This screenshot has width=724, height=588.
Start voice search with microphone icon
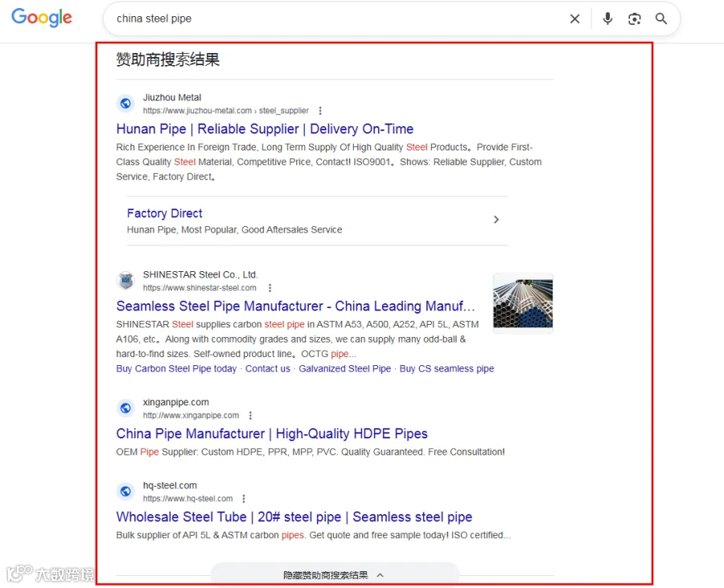click(607, 19)
